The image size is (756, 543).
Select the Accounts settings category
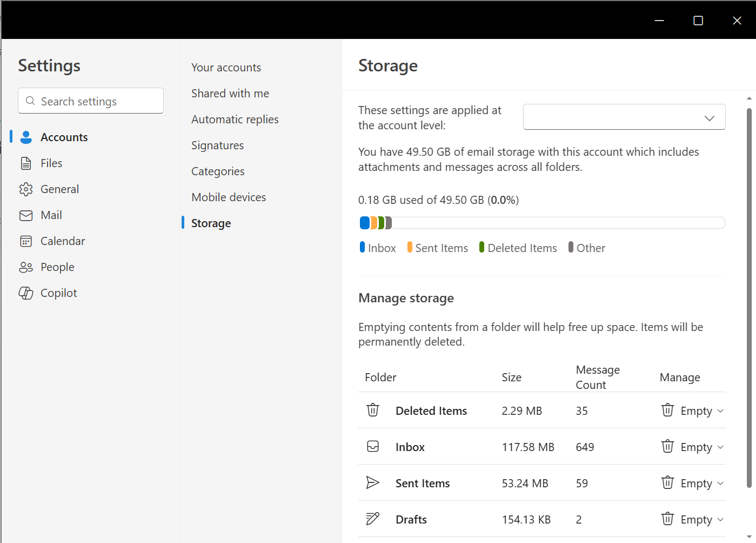coord(64,137)
